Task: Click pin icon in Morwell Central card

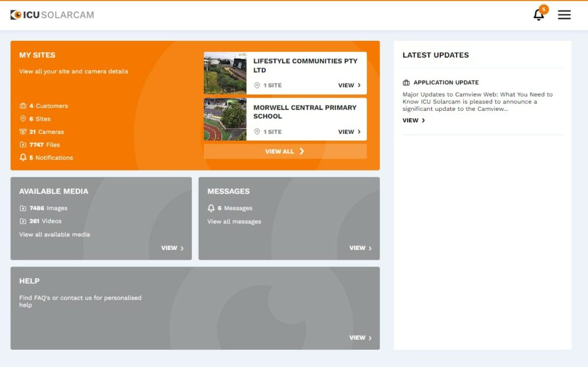Action: [x=257, y=132]
